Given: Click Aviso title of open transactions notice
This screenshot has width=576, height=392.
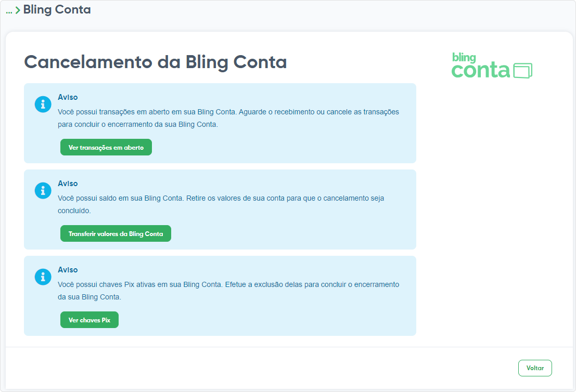Looking at the screenshot, I should [x=68, y=97].
